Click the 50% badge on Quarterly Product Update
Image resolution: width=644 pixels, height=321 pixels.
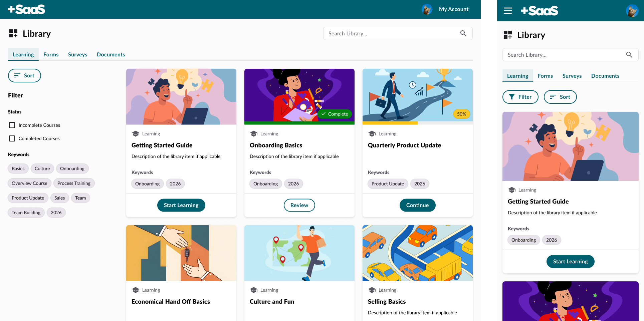tap(462, 114)
